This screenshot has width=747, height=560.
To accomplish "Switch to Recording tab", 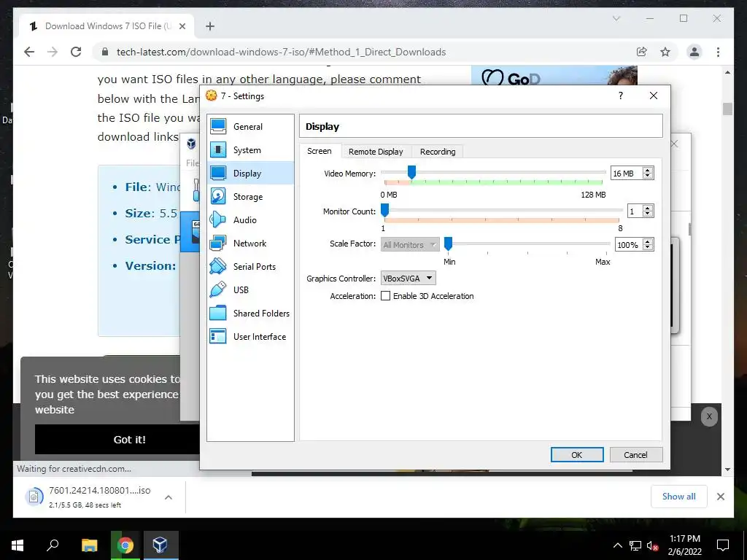I will click(438, 152).
